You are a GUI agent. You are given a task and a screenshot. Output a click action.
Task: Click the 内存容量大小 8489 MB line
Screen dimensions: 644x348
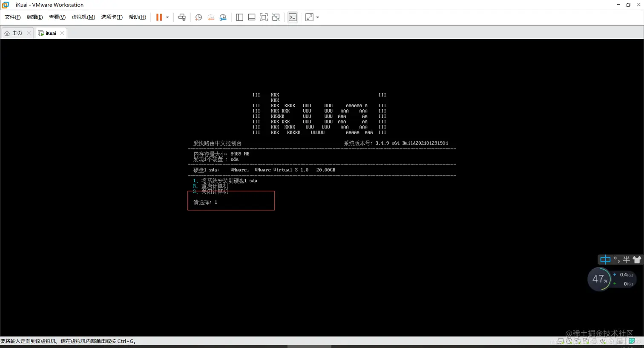tap(221, 154)
